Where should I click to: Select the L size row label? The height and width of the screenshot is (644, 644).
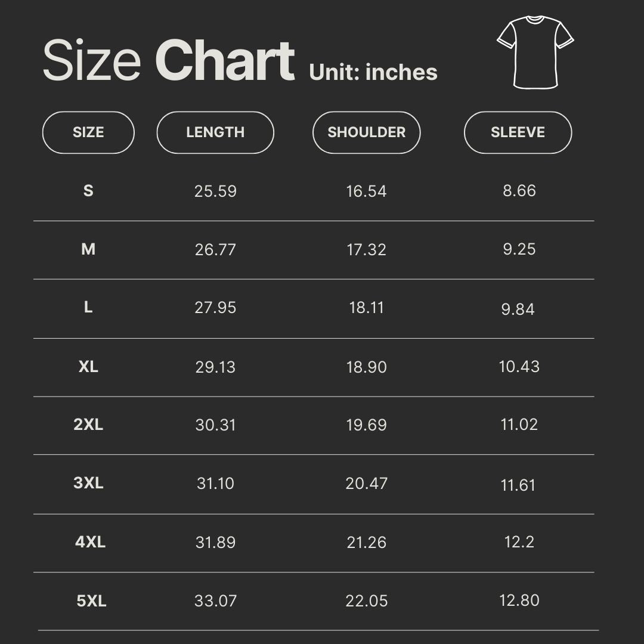[x=88, y=307]
